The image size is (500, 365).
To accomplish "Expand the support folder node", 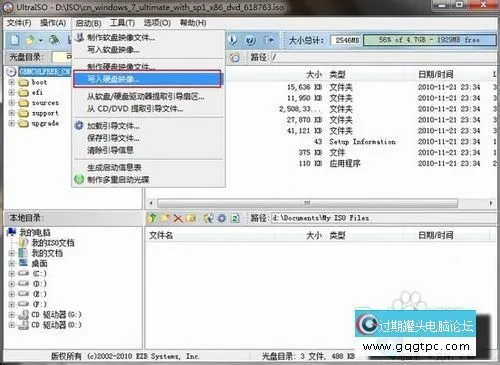I will pos(11,113).
